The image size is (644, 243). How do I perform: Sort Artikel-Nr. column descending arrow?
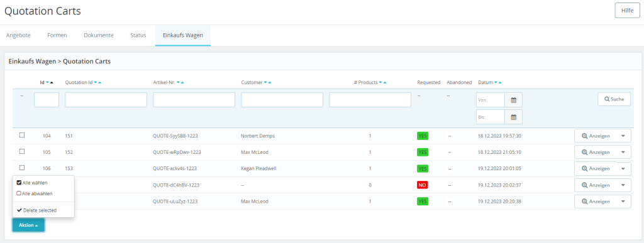178,82
